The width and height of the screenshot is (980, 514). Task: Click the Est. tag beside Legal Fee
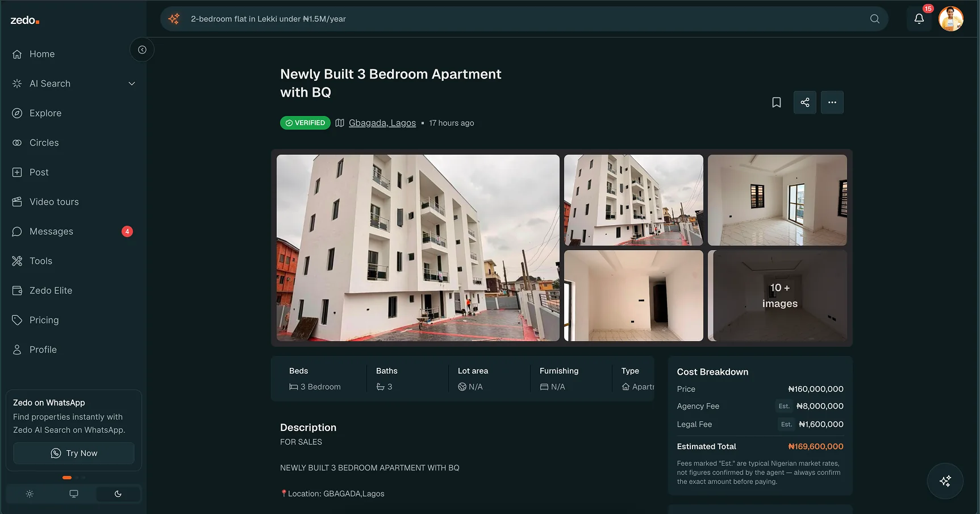pos(786,424)
